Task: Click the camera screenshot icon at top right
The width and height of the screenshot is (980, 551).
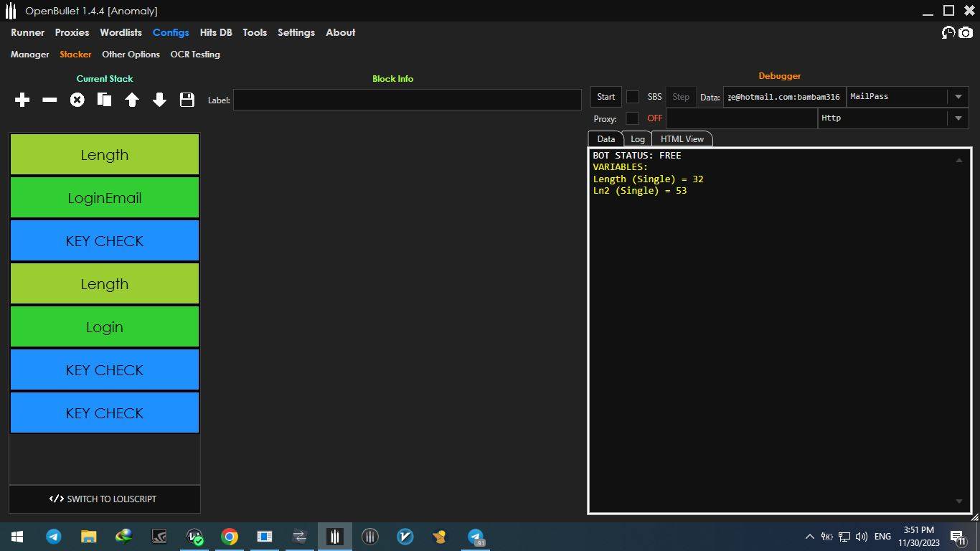Action: coord(966,32)
